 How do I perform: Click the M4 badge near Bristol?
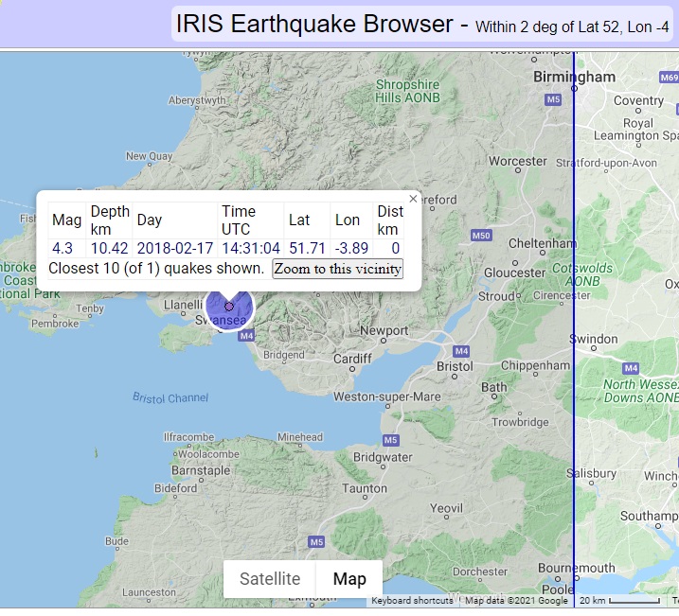(461, 351)
